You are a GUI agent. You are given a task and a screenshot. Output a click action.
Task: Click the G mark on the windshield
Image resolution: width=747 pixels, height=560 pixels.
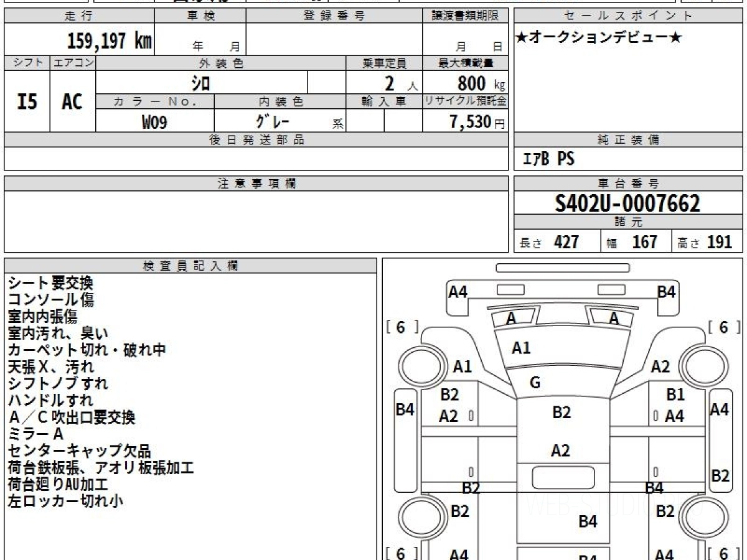[x=535, y=383]
